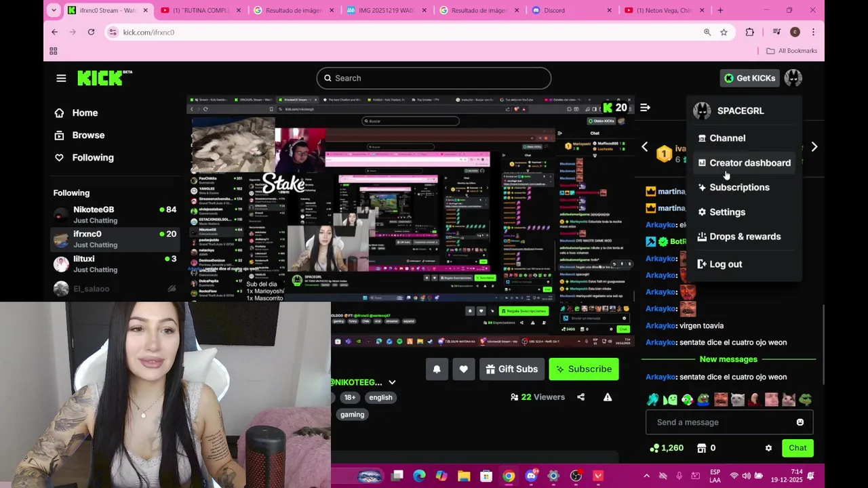Screen dimensions: 868x488
Task: Click the Get KICKs button
Action: point(749,78)
